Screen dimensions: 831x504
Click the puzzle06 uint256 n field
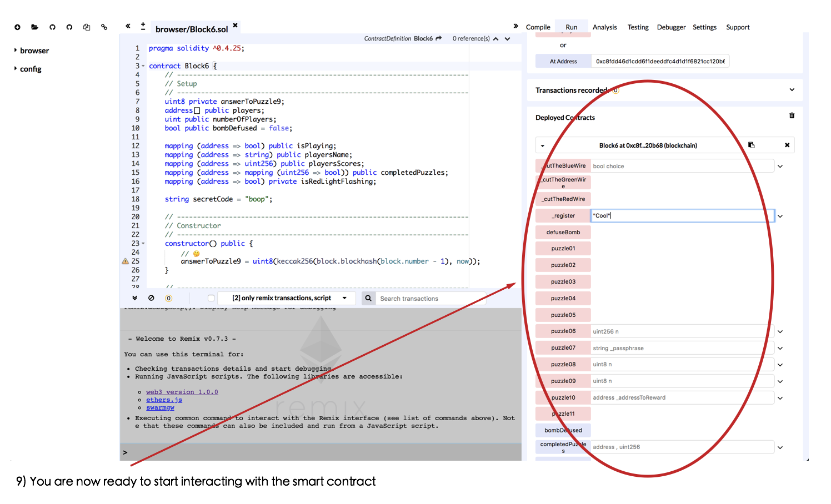point(682,331)
